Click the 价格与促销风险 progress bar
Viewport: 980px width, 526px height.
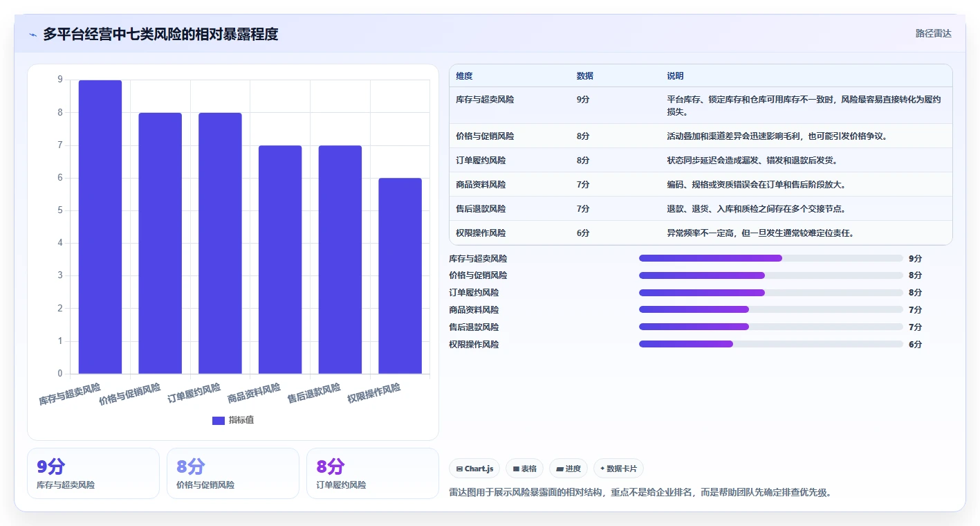pyautogui.click(x=771, y=275)
